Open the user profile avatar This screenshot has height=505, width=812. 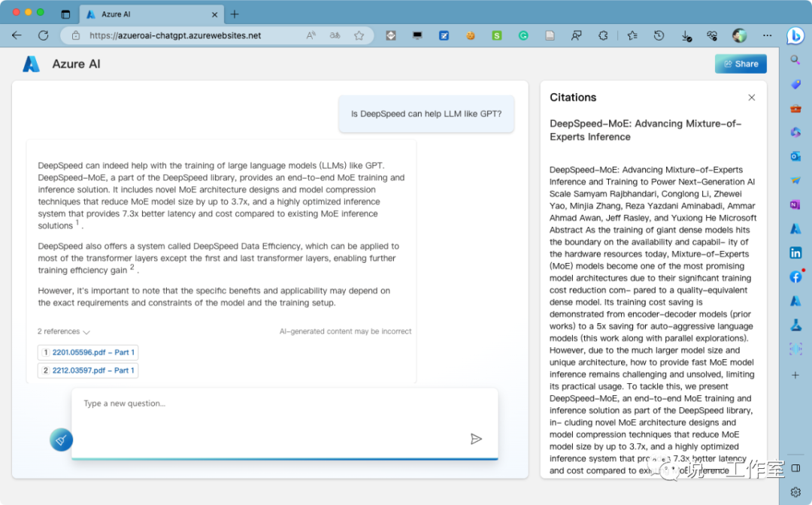point(740,35)
